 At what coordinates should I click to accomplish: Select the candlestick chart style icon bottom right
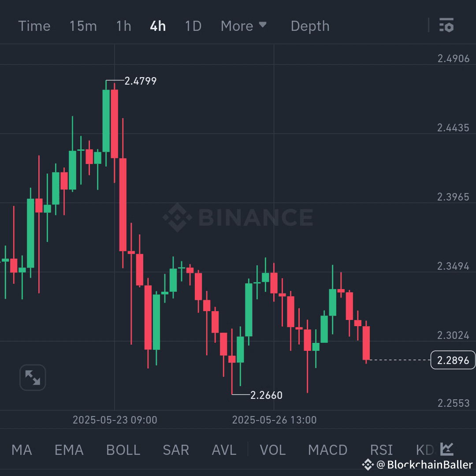point(446,450)
